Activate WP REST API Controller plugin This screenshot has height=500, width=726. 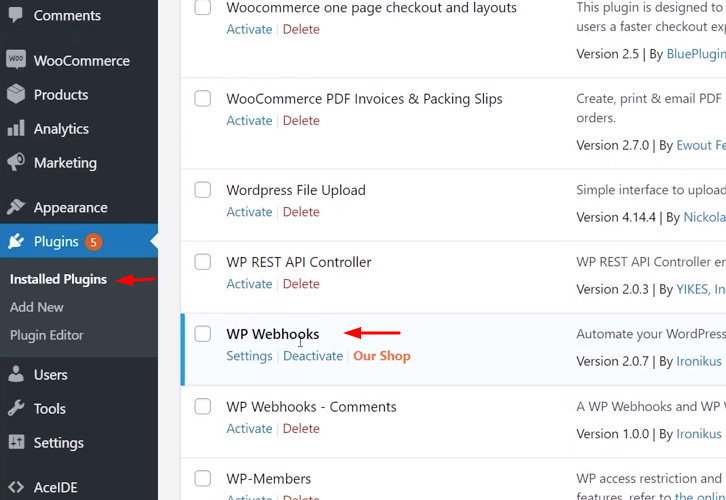coord(249,283)
